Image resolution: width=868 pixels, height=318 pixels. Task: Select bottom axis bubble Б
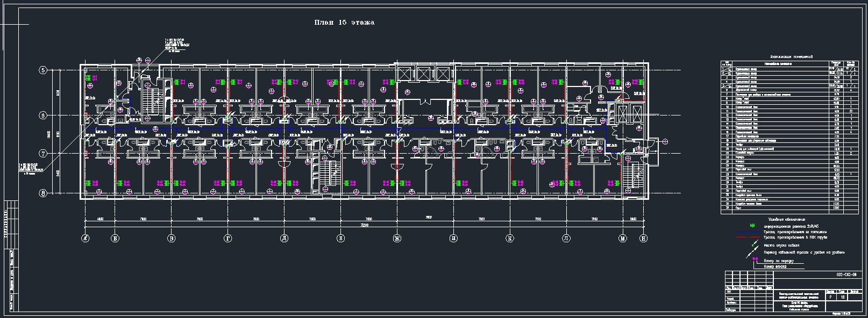tap(115, 237)
